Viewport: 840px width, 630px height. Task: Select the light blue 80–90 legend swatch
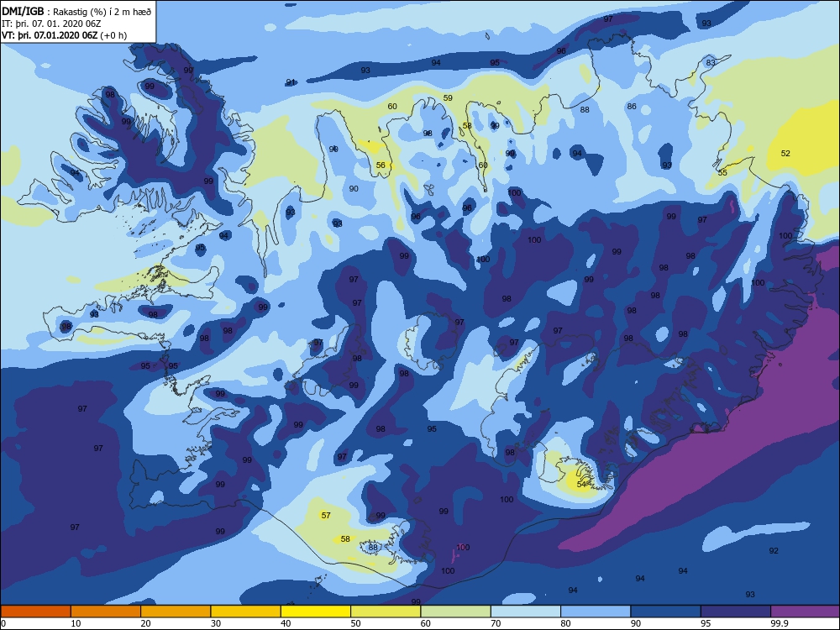[x=596, y=612]
